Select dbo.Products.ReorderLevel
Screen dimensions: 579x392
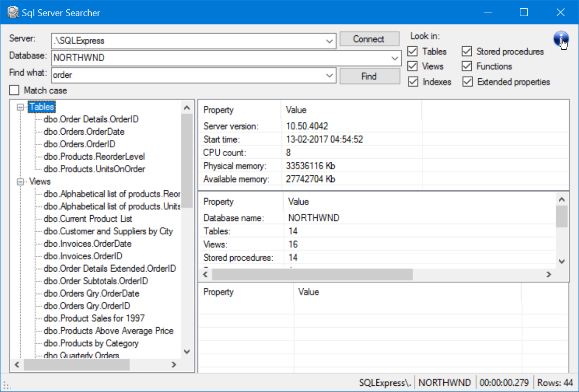(x=94, y=157)
